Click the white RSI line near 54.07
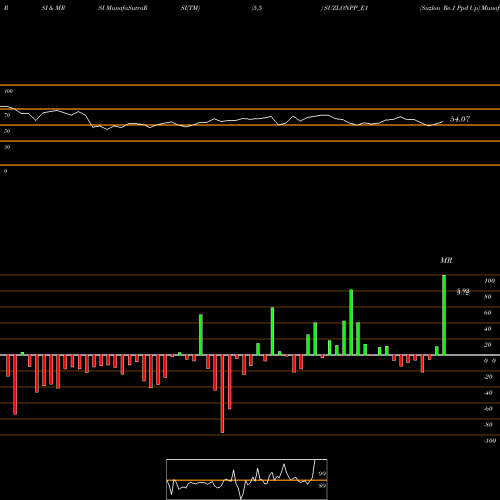 point(437,124)
